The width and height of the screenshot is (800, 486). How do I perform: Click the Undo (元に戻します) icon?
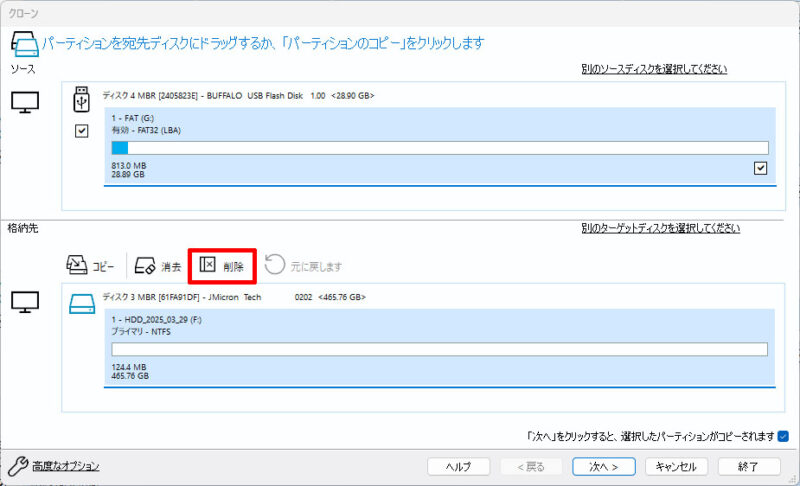click(275, 266)
